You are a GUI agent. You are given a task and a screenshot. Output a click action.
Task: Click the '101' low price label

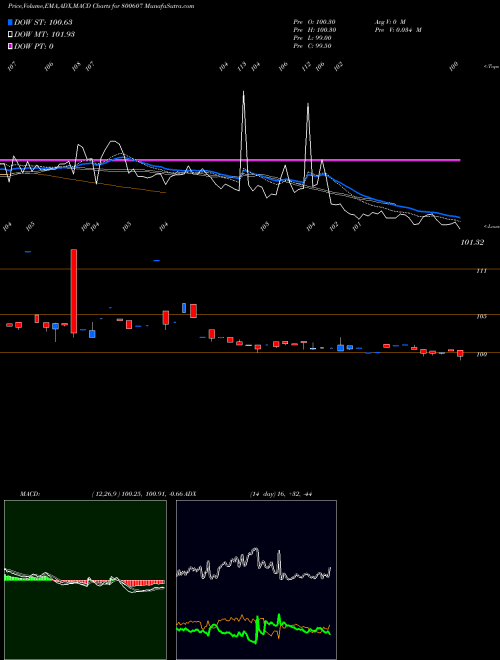coord(356,226)
